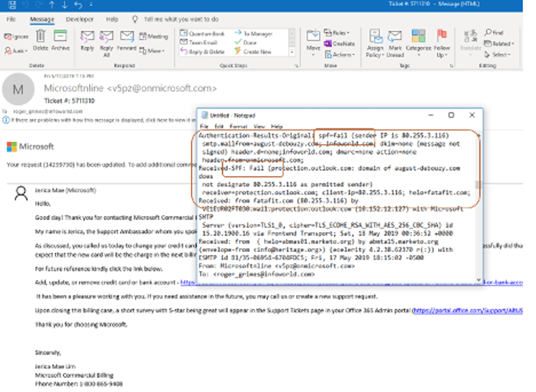Open Notepad's Edit menu
Screen dimensions: 536x392
click(219, 126)
